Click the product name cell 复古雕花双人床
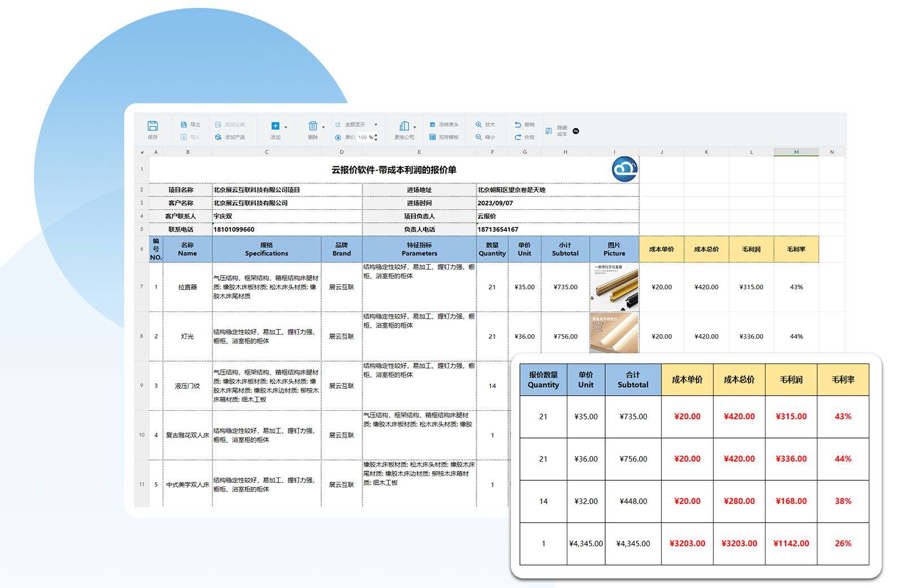The image size is (919, 588). coord(187,435)
